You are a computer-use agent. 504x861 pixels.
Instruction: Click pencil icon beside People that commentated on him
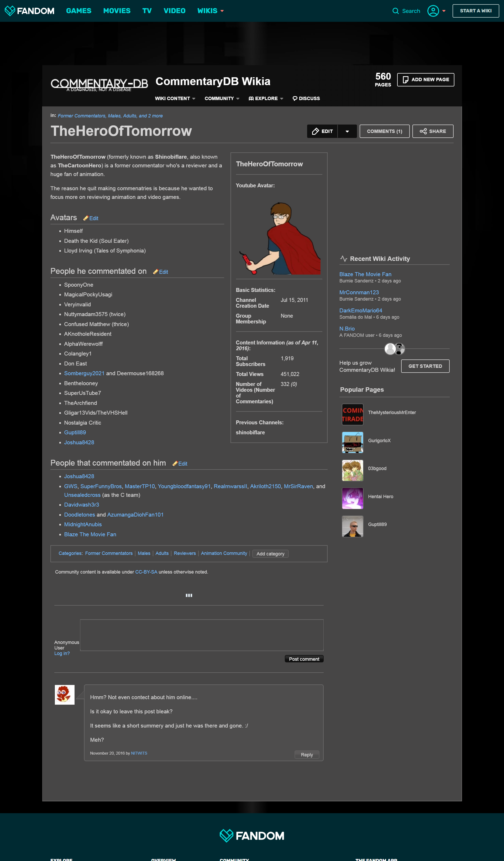[x=175, y=463]
